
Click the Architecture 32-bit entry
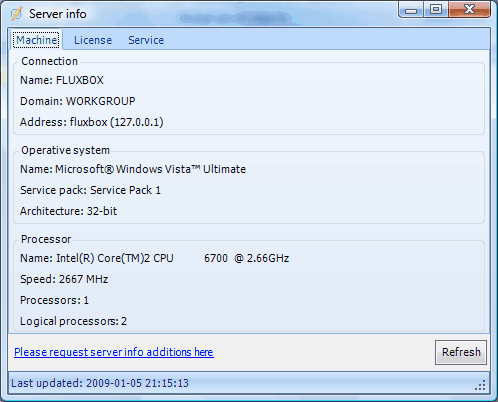tap(68, 211)
